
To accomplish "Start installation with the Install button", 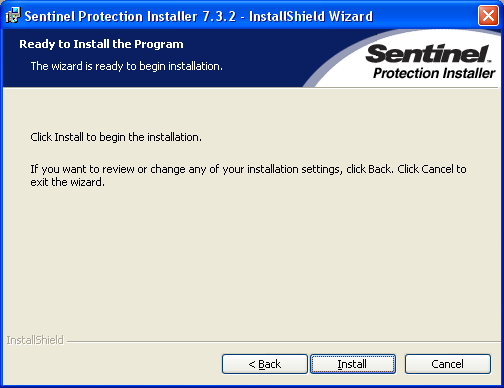I will (353, 364).
